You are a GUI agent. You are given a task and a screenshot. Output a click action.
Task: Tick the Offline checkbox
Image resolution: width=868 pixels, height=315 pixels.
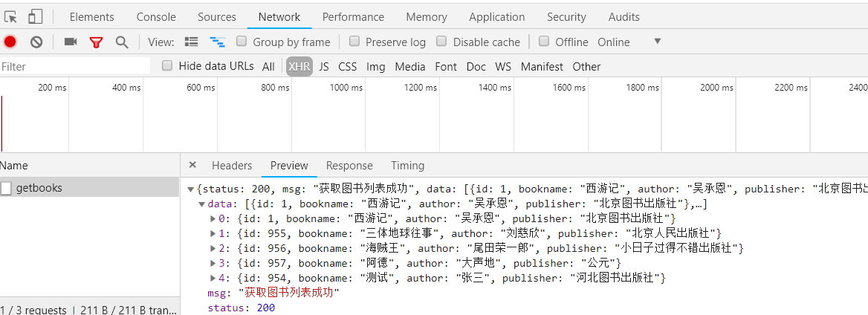[544, 41]
